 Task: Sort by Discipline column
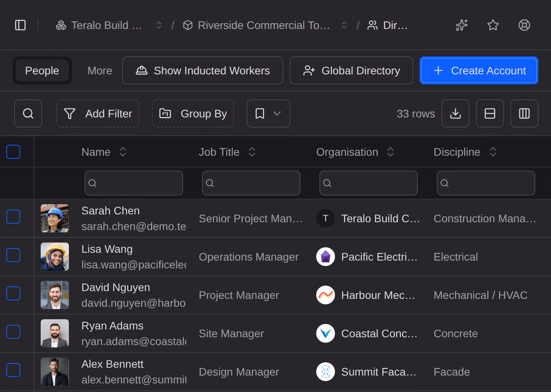(x=493, y=152)
